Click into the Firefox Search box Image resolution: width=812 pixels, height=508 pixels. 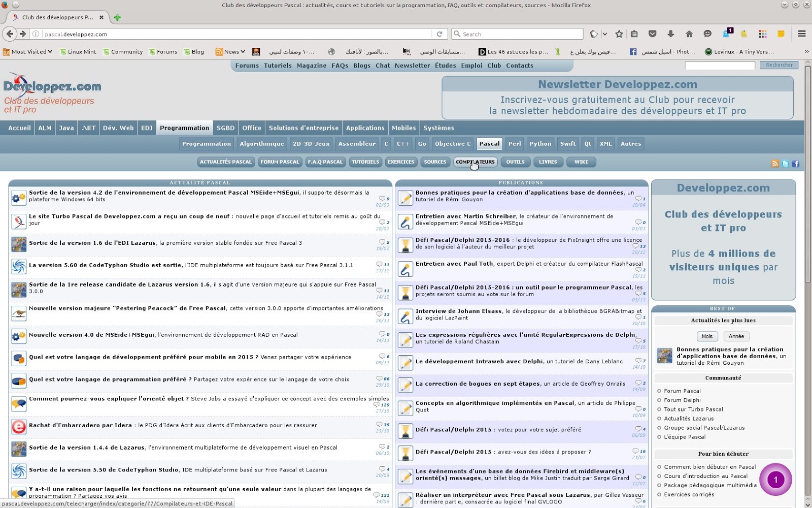click(517, 34)
